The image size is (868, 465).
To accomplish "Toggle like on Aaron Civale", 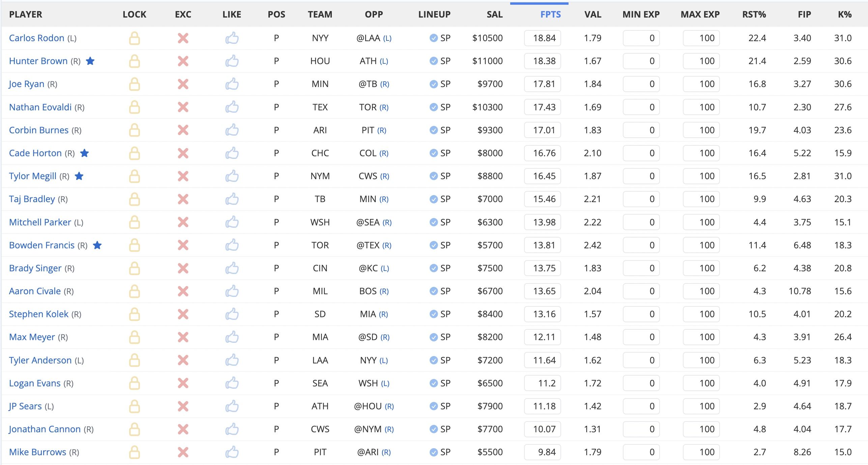I will click(x=232, y=291).
